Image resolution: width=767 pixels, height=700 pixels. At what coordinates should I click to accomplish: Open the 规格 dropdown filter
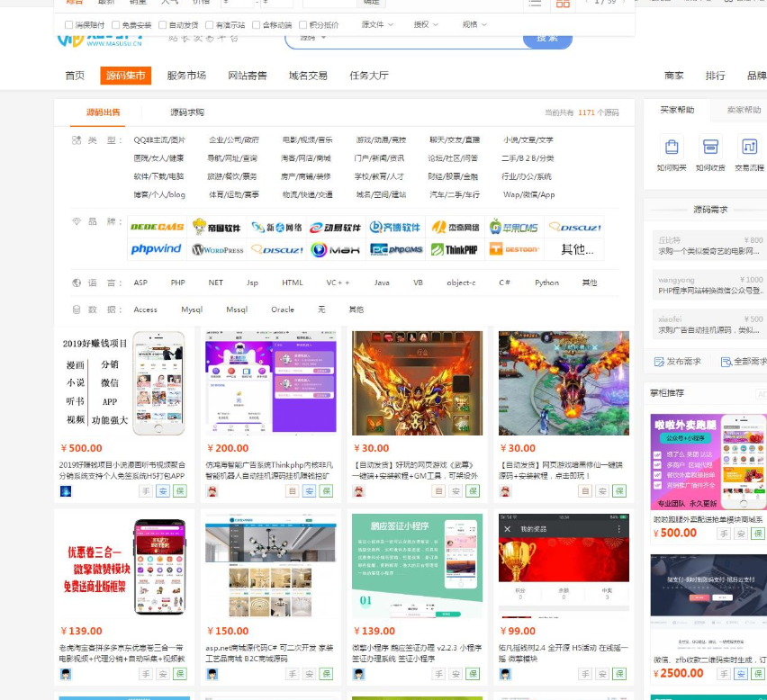tap(474, 24)
